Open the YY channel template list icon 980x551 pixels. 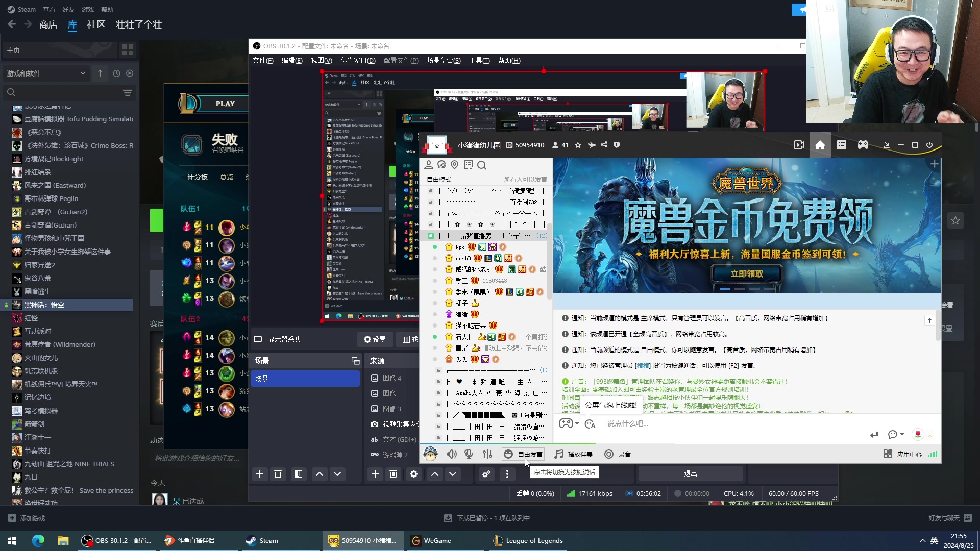coord(842,145)
